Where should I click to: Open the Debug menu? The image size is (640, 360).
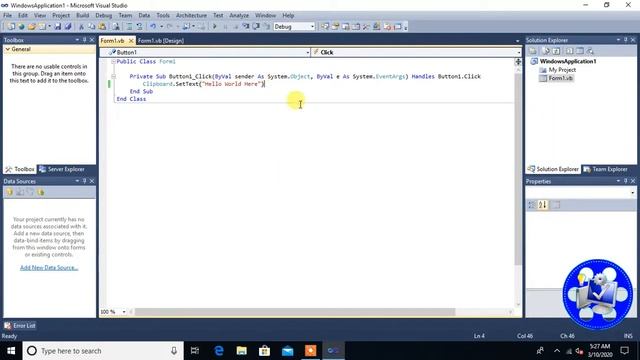coord(104,15)
